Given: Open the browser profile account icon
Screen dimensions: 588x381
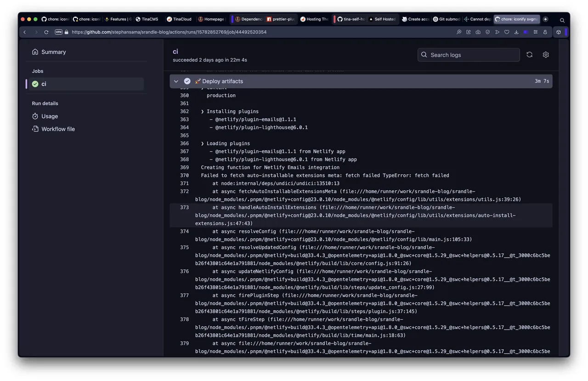Looking at the screenshot, I should [x=545, y=32].
